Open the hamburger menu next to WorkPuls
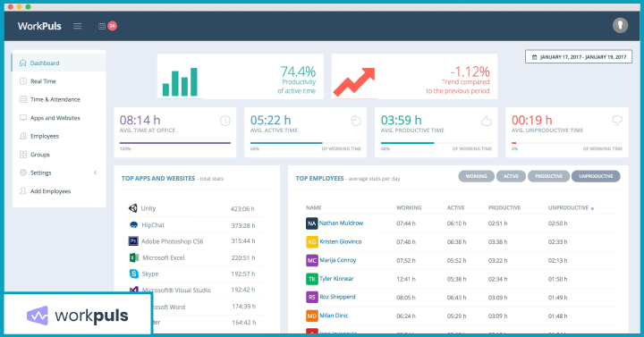The width and height of the screenshot is (644, 337). click(x=77, y=26)
